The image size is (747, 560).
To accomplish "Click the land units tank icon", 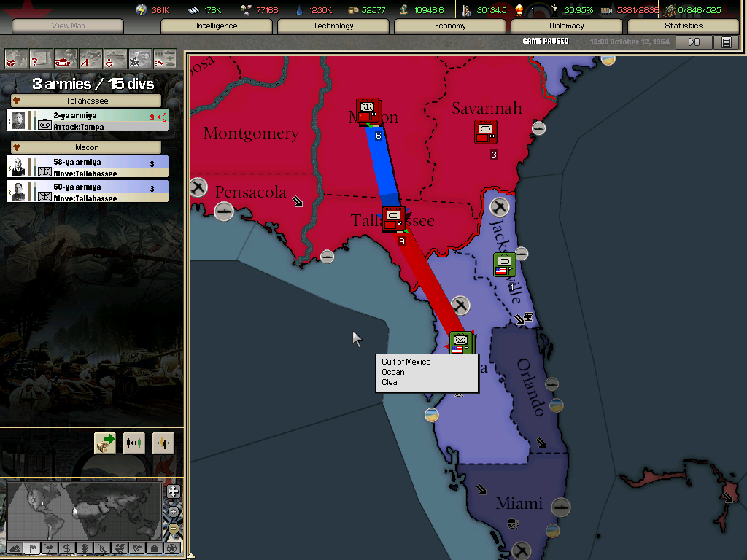I will pyautogui.click(x=66, y=58).
